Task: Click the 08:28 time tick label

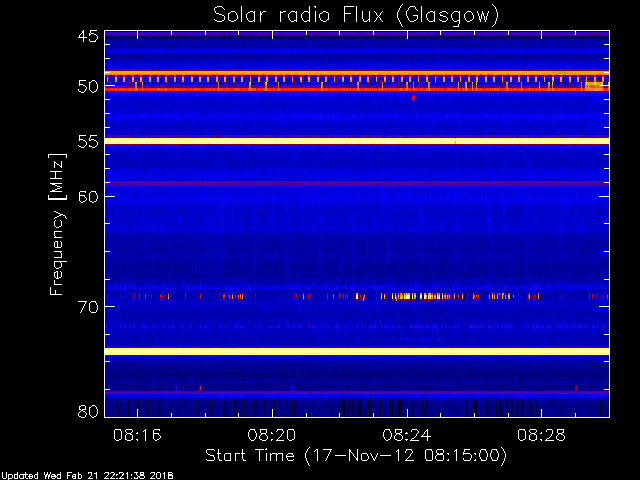Action: click(x=541, y=435)
